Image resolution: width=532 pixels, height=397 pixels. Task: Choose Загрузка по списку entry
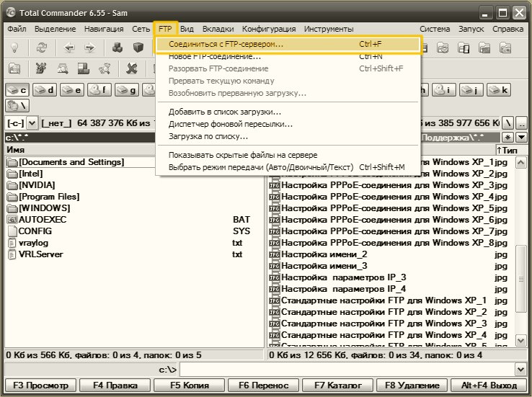point(288,136)
